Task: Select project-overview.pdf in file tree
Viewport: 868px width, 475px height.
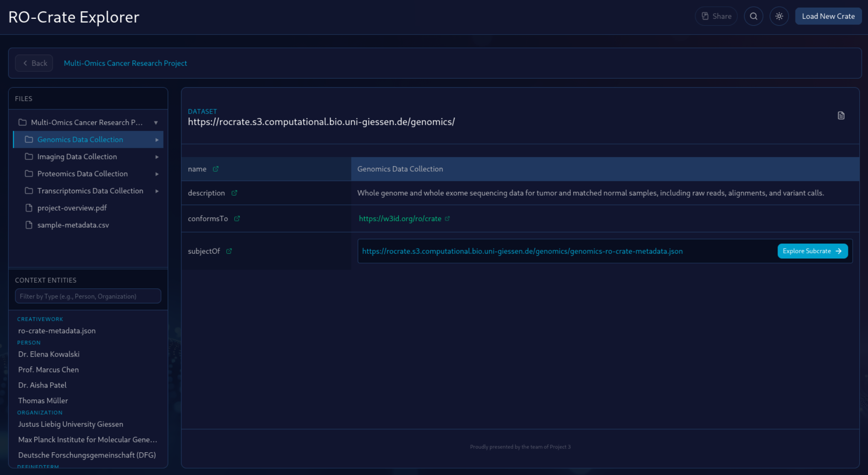Action: (72, 208)
